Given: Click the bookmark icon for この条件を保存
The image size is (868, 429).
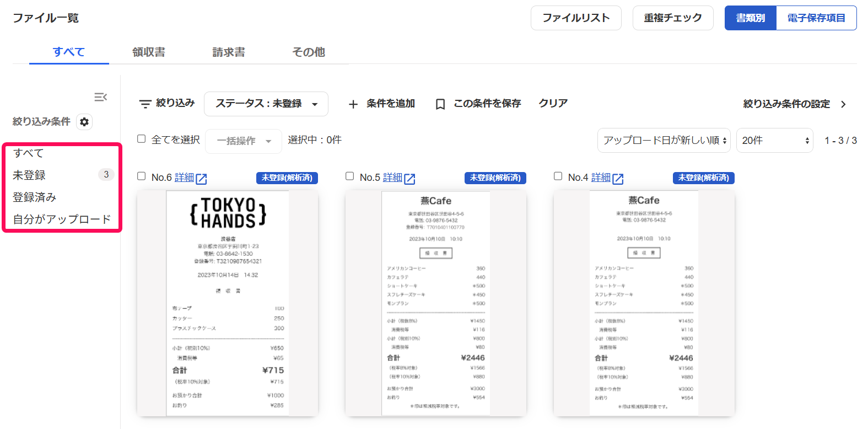Looking at the screenshot, I should (x=440, y=104).
